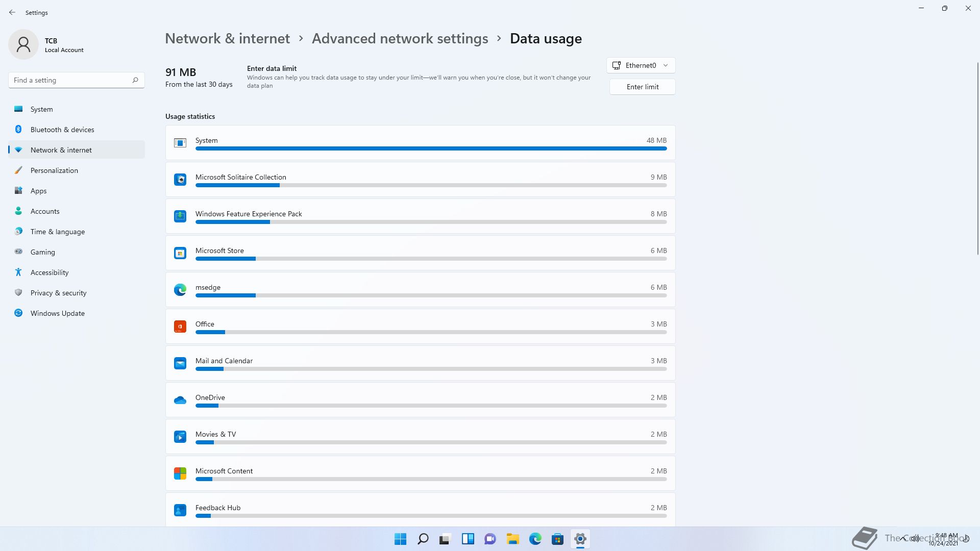980x551 pixels.
Task: Click the Movies & TV icon
Action: 180,437
